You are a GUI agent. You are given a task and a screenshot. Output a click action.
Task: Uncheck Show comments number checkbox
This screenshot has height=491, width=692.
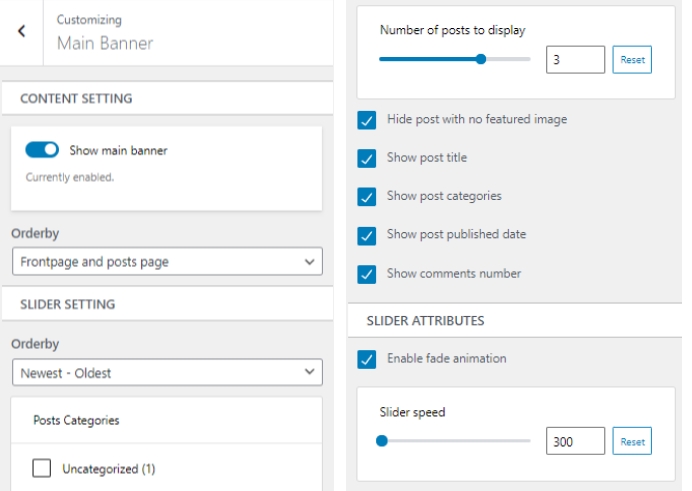[367, 274]
